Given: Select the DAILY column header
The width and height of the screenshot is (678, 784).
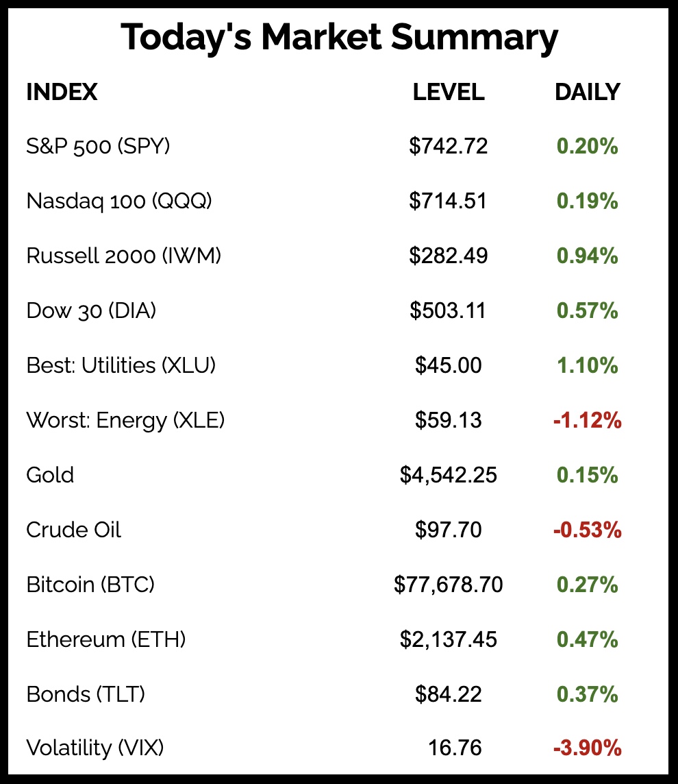Looking at the screenshot, I should (587, 92).
